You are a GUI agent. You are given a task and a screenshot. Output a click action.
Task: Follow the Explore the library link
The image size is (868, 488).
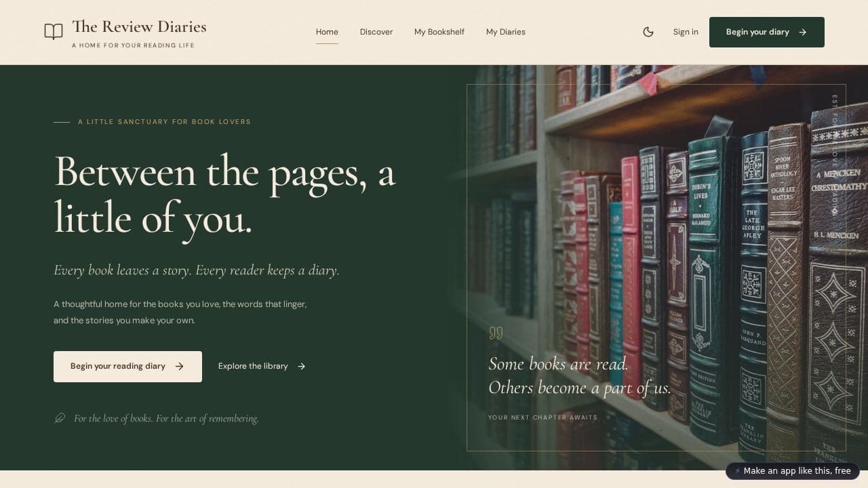tap(262, 366)
